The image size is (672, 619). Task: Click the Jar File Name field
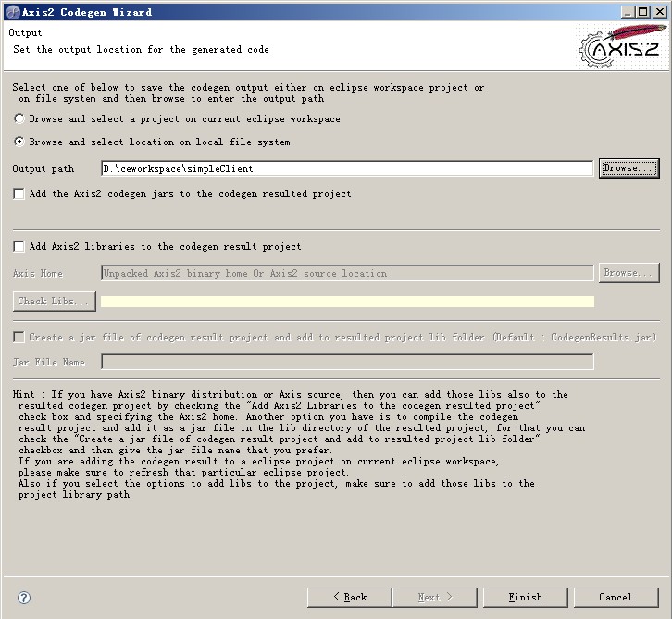[x=347, y=362]
